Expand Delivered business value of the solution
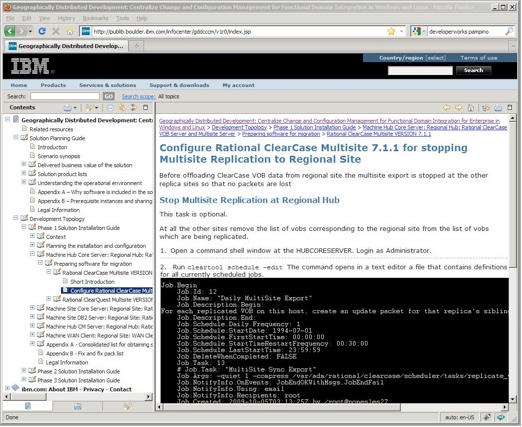This screenshot has height=427, width=522. click(24, 164)
